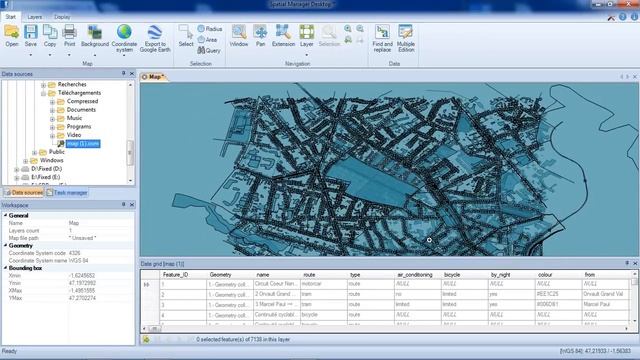Click the #EE1C25 colour cell

pos(558,294)
